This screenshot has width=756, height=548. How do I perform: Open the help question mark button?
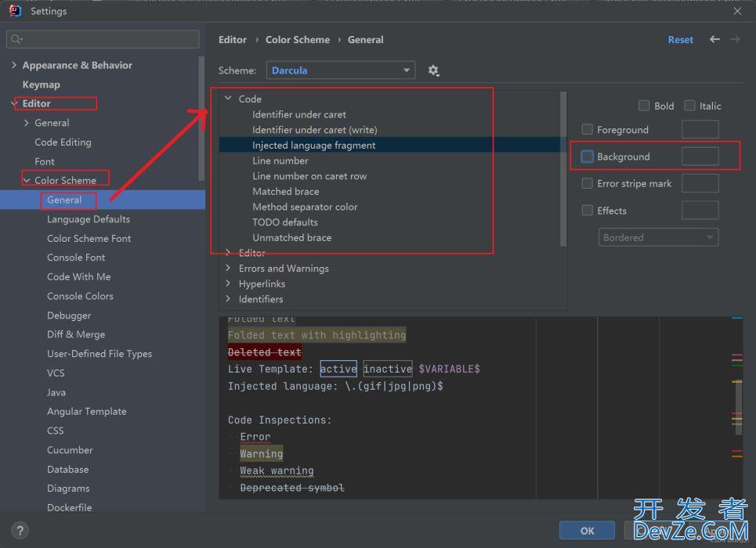(20, 531)
